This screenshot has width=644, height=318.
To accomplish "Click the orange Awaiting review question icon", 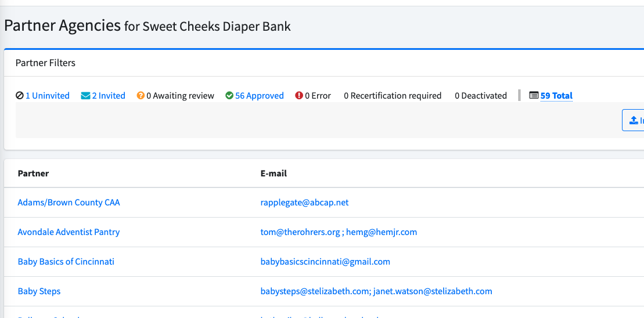I will [141, 96].
